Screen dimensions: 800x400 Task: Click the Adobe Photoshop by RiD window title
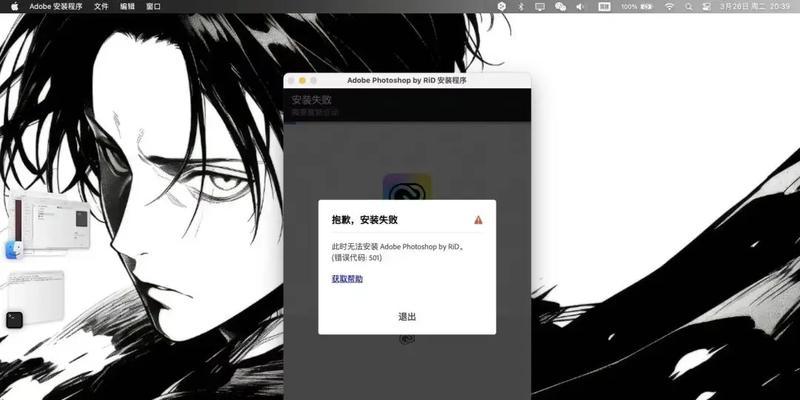tap(407, 81)
